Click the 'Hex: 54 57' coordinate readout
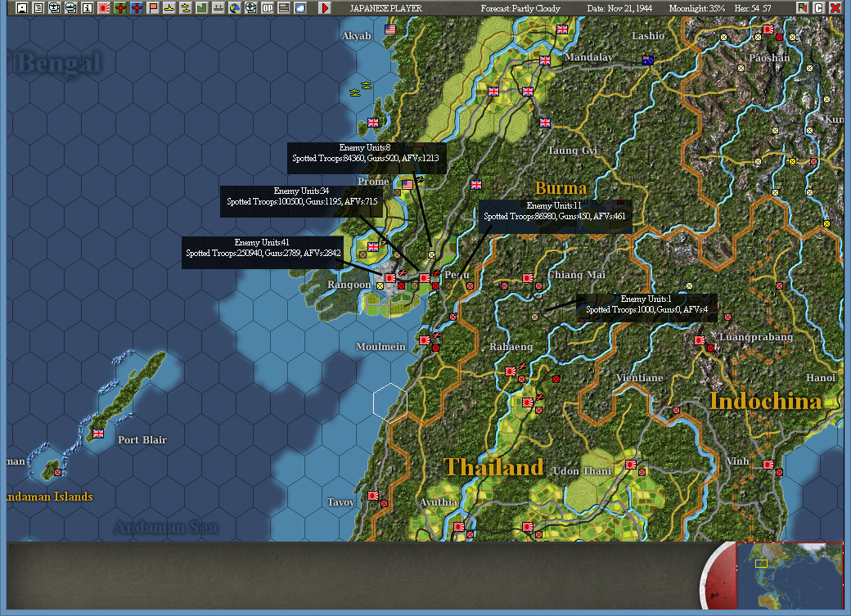The width and height of the screenshot is (851, 616). tap(753, 8)
